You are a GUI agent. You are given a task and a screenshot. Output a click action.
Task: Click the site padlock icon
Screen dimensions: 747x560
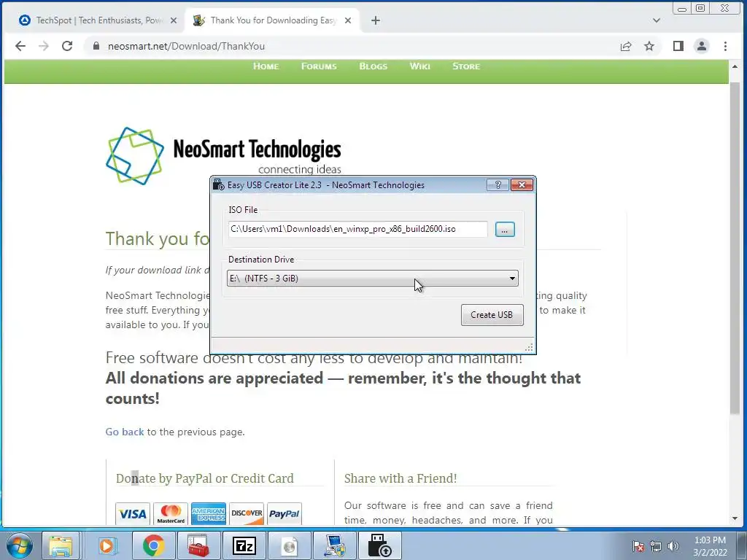[x=96, y=46]
